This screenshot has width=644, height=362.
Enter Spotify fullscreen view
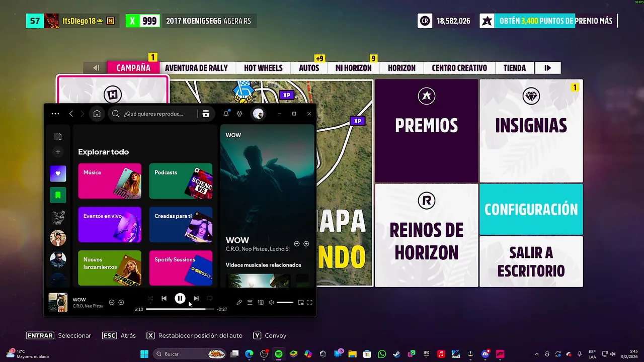pyautogui.click(x=309, y=302)
